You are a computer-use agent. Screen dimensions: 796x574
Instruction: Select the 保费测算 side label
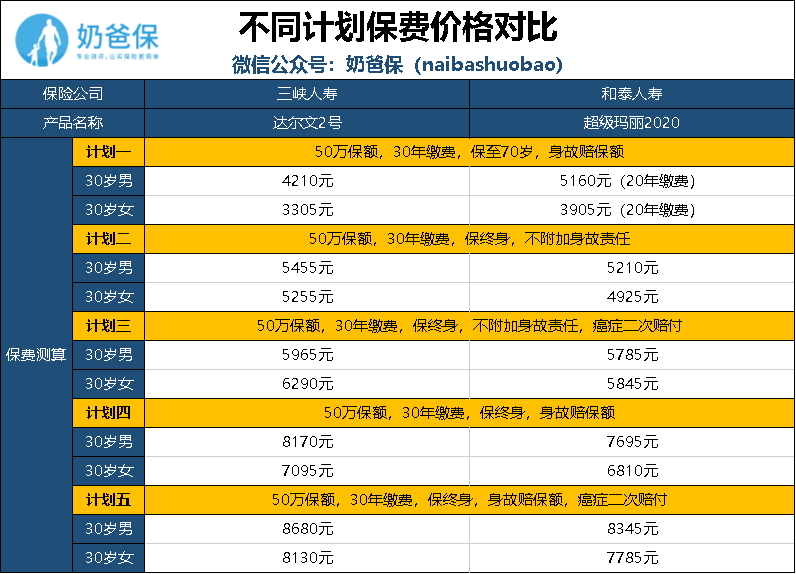[37, 355]
